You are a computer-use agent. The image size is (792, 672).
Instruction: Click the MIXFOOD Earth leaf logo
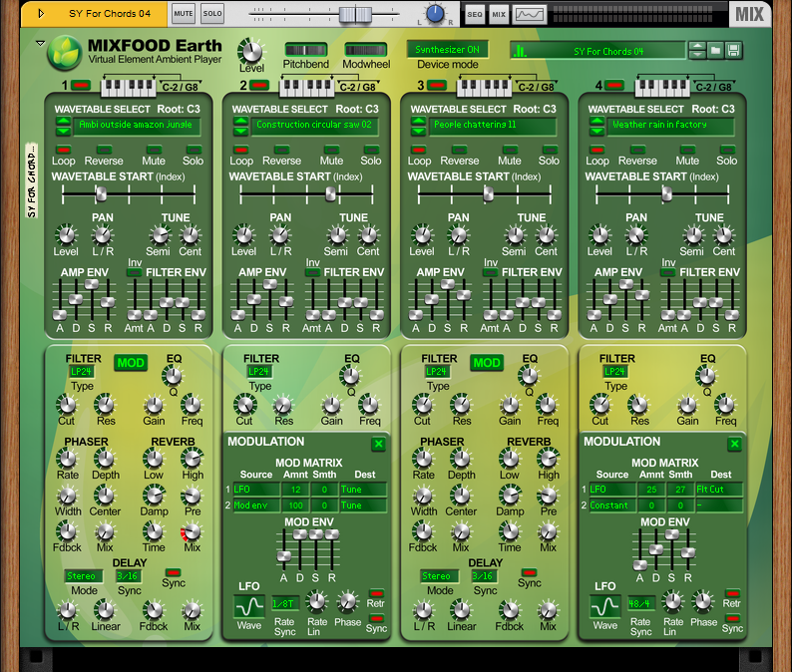pos(65,53)
